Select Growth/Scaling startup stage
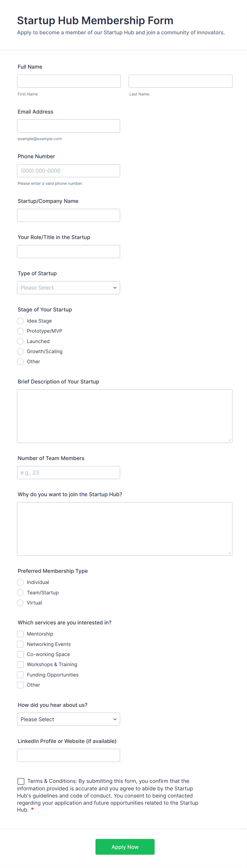247x868 pixels. tap(20, 352)
